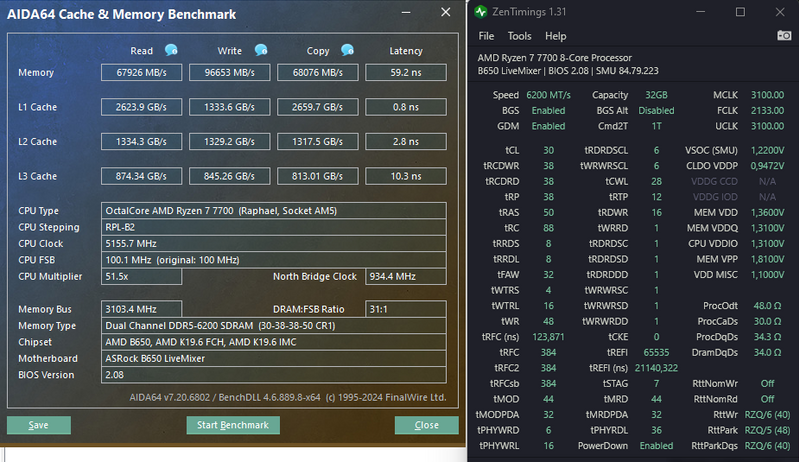Click the Memory Write value 96653 MB/s
This screenshot has height=462, width=799.
pos(230,72)
